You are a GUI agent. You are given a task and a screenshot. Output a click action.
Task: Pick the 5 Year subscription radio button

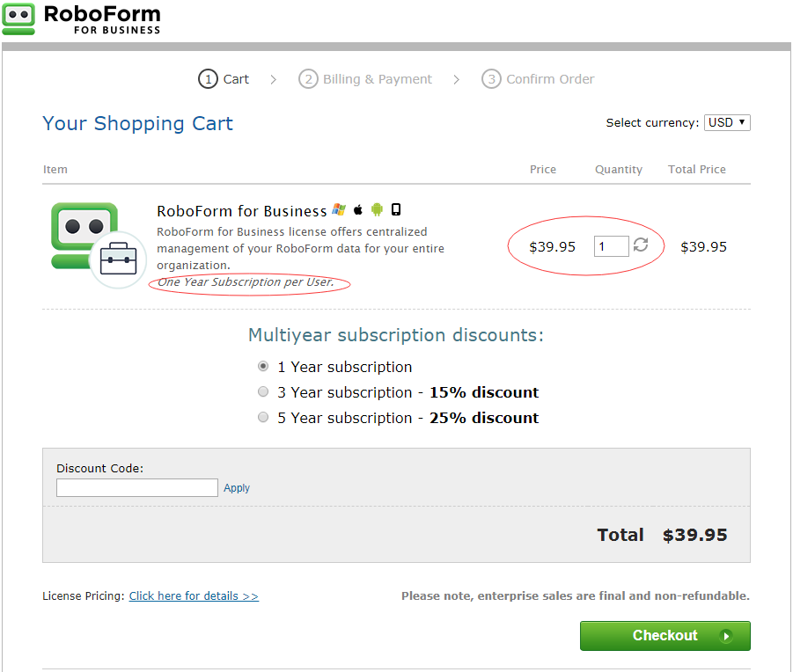pos(263,417)
